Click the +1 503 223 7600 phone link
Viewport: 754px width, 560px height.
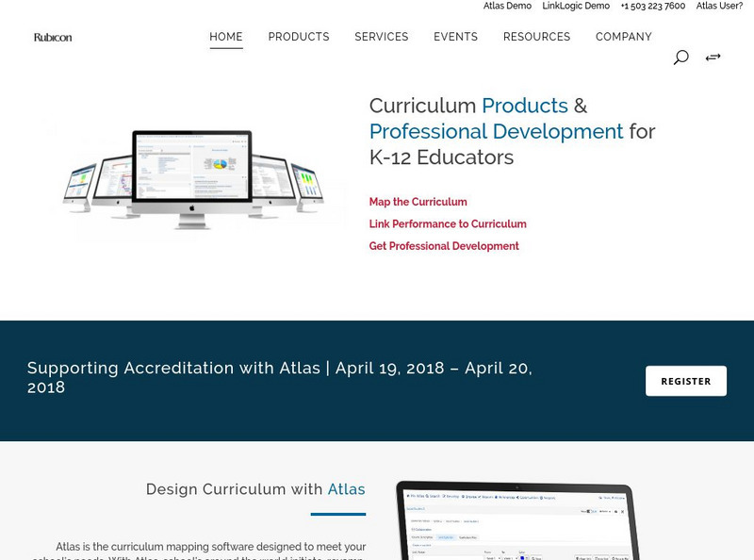pyautogui.click(x=652, y=6)
